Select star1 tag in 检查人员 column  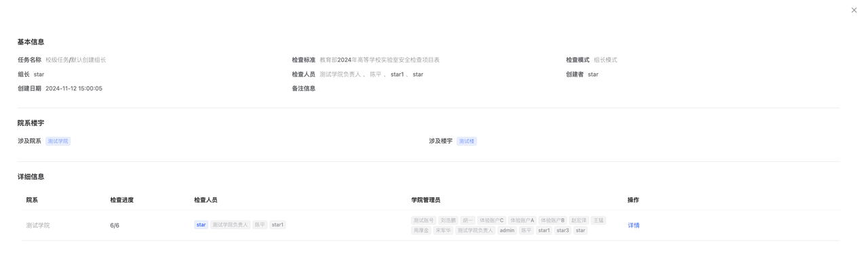coord(277,225)
